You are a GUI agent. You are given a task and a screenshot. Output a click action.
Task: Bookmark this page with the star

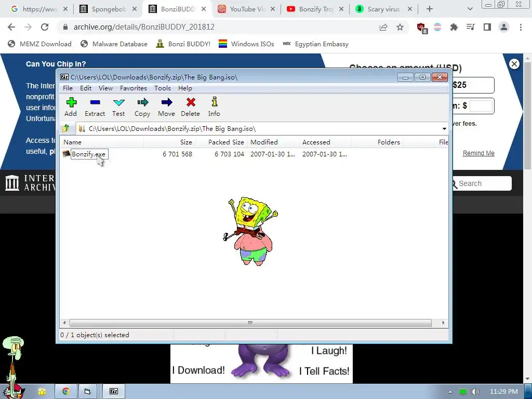(x=400, y=27)
